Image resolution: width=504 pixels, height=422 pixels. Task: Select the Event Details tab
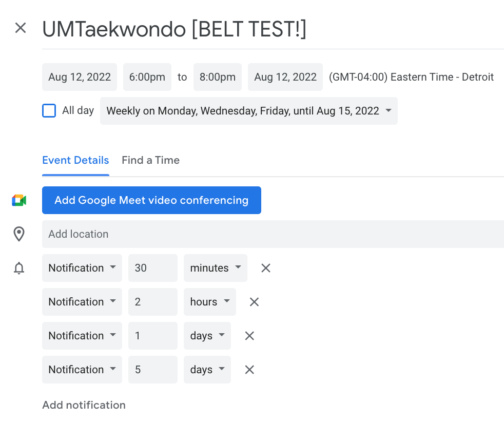pos(75,160)
